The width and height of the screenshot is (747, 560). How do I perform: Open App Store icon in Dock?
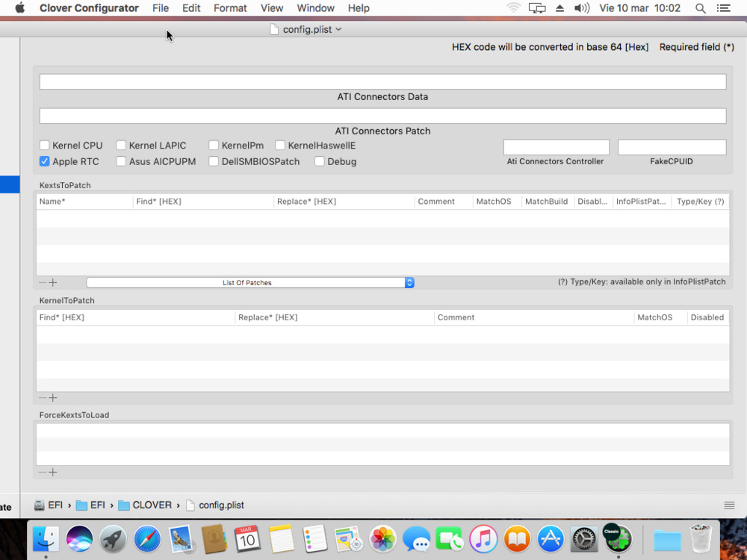pyautogui.click(x=551, y=539)
